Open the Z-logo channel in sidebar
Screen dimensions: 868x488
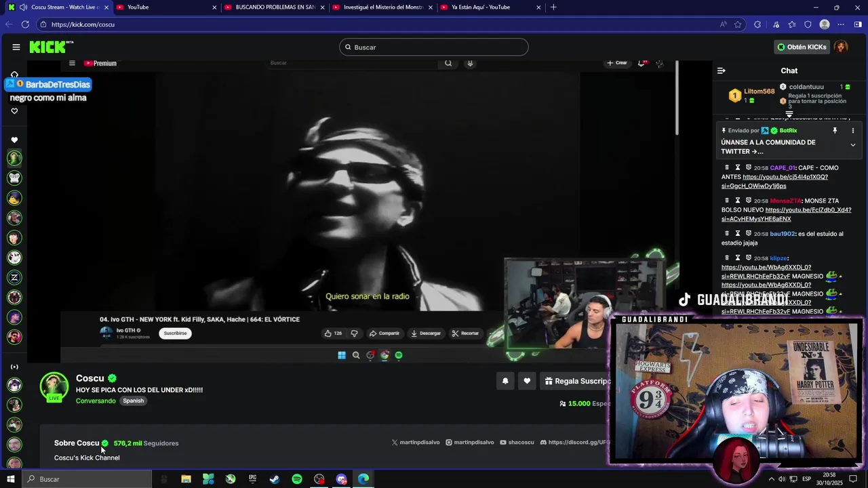(x=14, y=277)
